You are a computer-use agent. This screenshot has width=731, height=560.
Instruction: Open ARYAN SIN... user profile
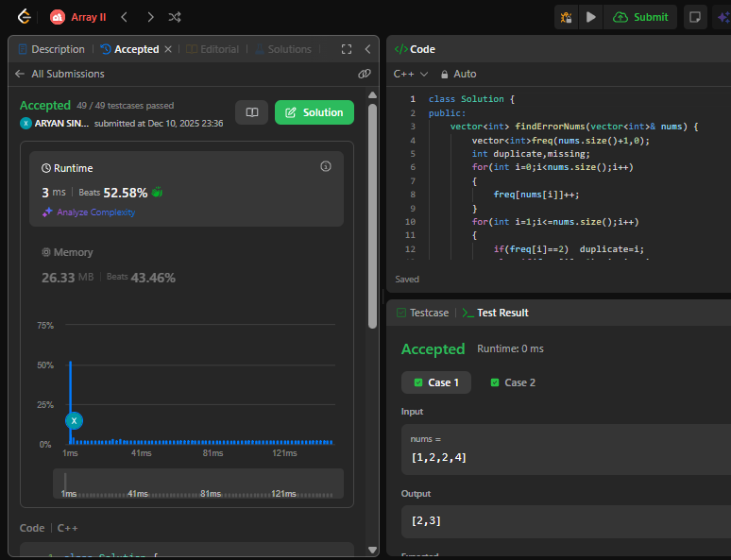tap(54, 123)
